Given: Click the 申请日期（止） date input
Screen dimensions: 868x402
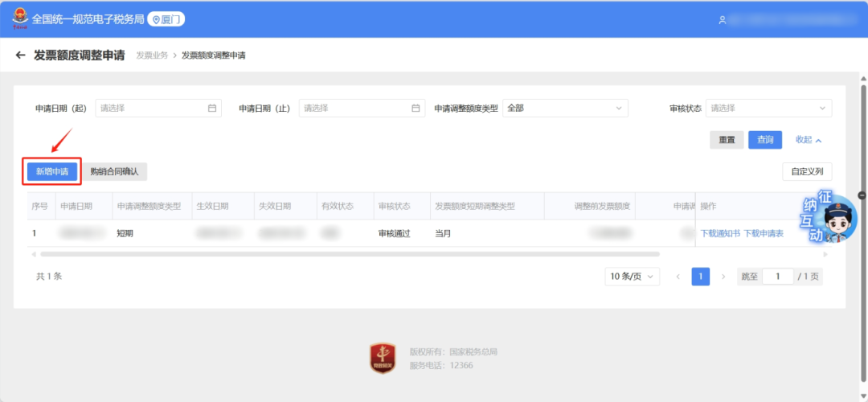Looking at the screenshot, I should point(362,108).
